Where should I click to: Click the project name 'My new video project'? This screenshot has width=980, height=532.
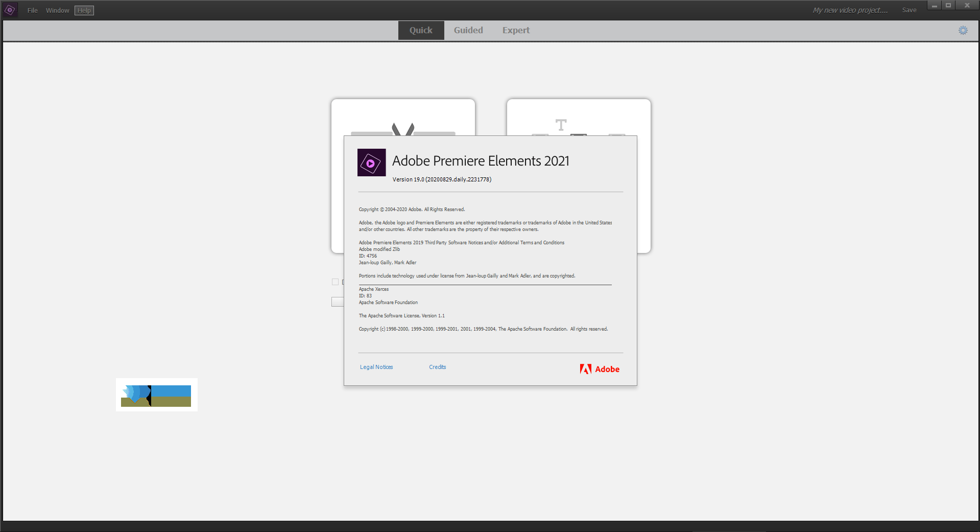(x=850, y=10)
